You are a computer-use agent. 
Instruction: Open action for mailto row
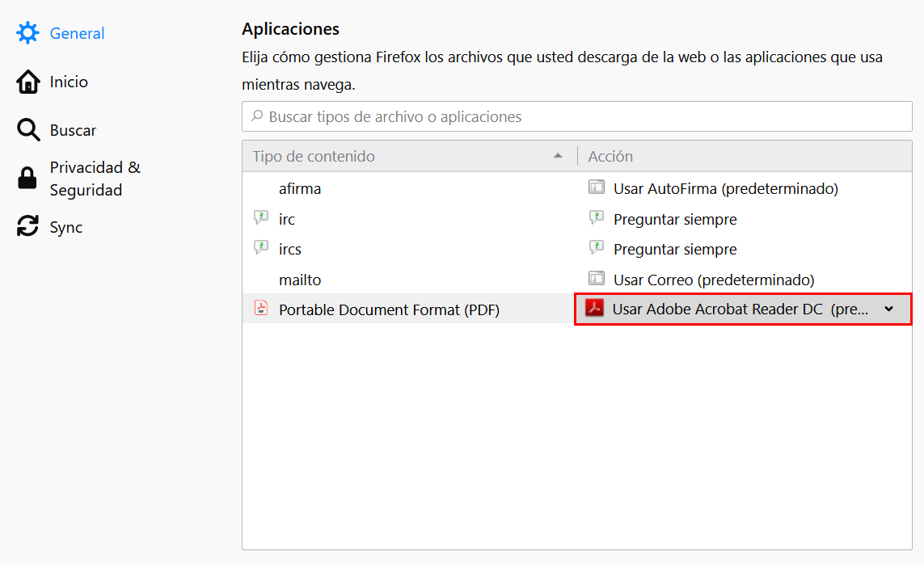coord(713,280)
